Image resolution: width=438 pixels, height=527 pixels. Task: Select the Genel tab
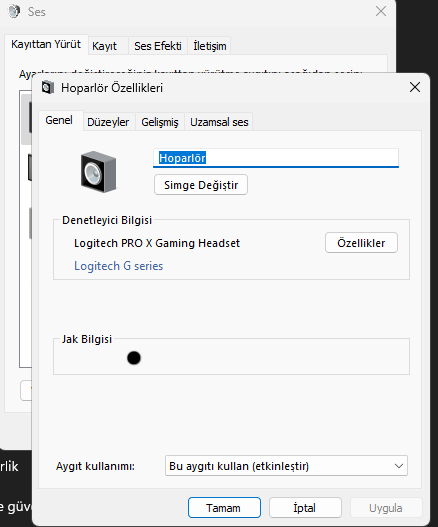click(59, 120)
